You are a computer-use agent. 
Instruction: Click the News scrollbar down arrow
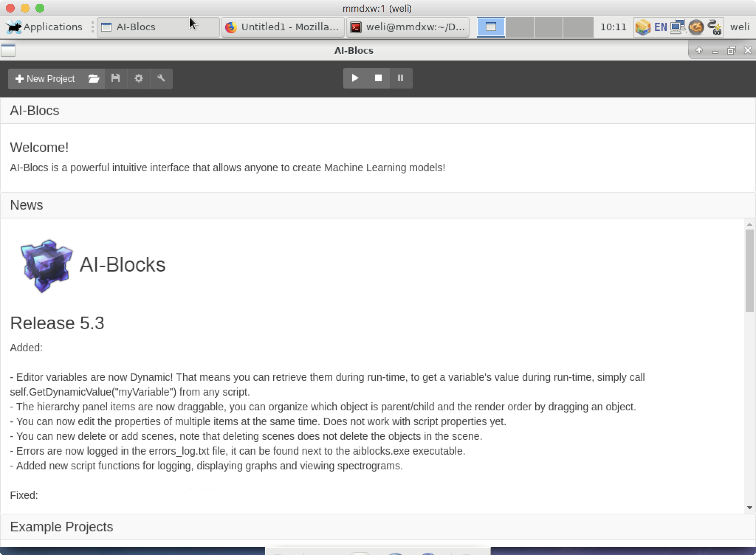click(x=749, y=507)
